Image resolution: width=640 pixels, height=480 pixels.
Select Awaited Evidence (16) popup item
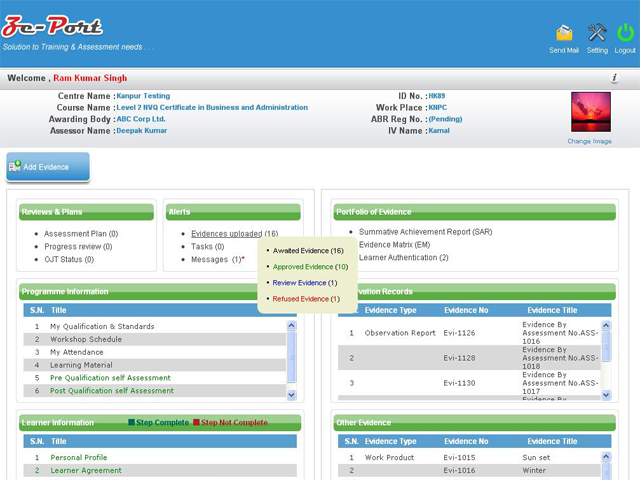coord(308,251)
